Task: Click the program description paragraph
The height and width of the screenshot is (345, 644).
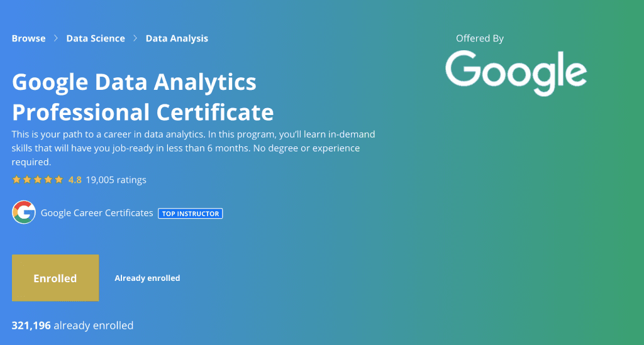Action: (193, 148)
